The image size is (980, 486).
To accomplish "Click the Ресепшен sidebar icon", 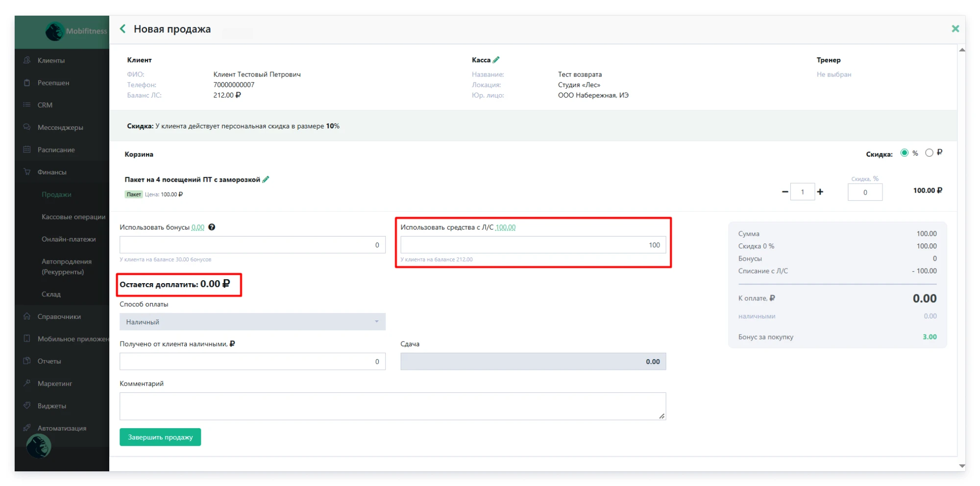I will click(x=27, y=82).
